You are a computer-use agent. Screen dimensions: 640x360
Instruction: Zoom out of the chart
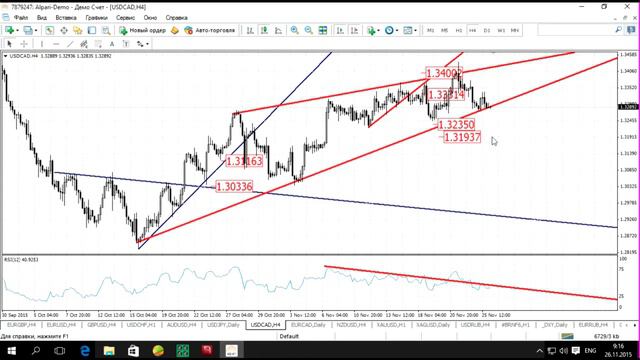309,30
